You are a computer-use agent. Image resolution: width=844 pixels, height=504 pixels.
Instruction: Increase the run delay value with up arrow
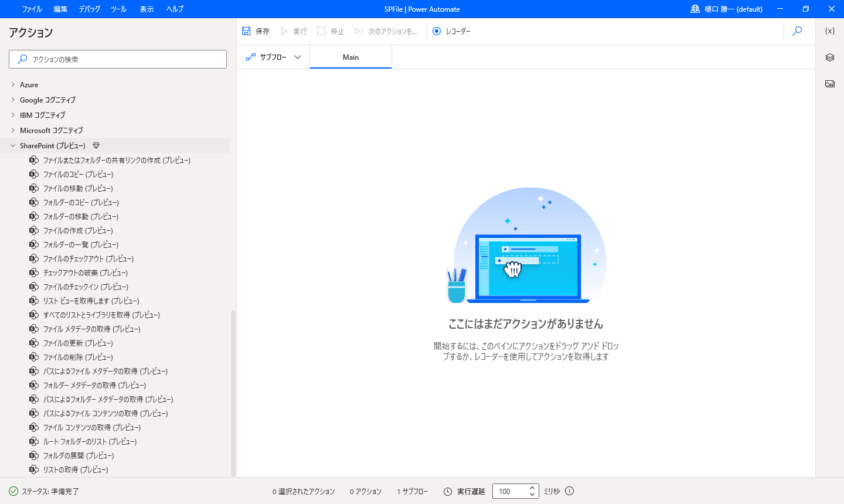tap(532, 488)
